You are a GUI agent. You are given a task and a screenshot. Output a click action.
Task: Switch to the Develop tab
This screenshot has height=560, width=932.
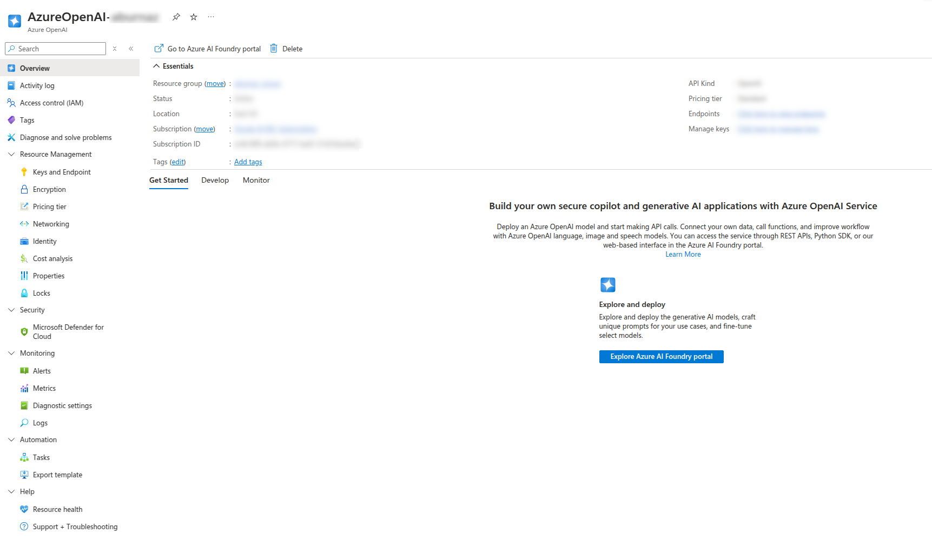(215, 180)
